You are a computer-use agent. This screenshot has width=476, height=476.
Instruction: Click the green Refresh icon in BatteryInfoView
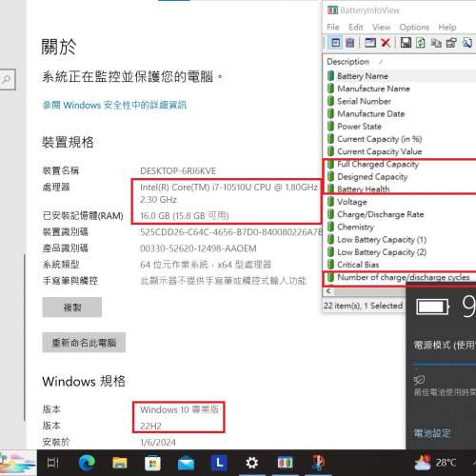[x=421, y=43]
